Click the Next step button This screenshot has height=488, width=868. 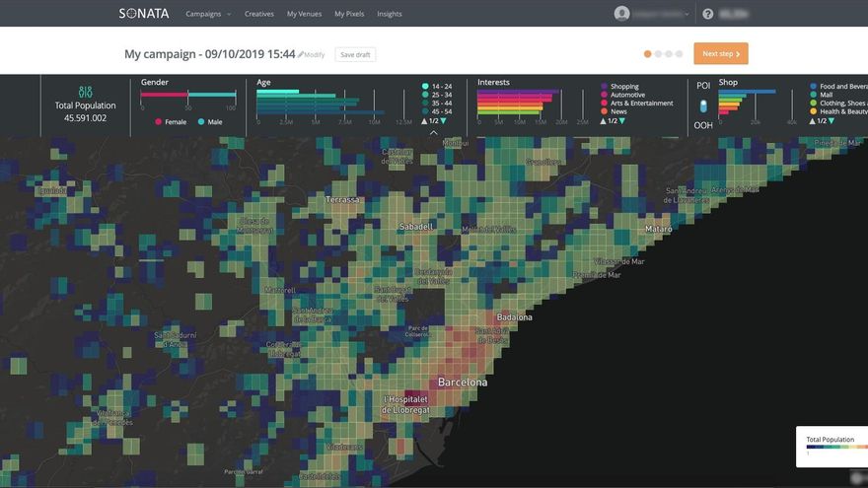click(x=720, y=54)
